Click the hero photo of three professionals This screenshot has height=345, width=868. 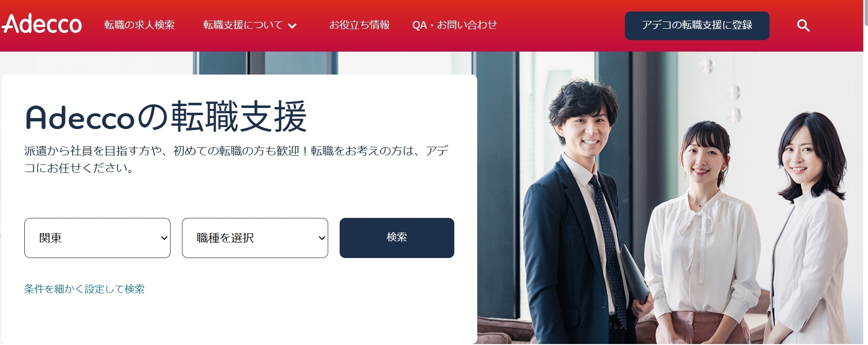tap(669, 198)
